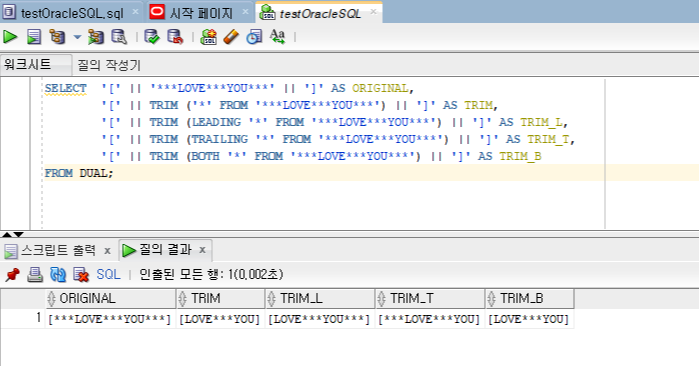The height and width of the screenshot is (366, 699).
Task: Click sort arrows on TRIM_B column
Action: 491,299
